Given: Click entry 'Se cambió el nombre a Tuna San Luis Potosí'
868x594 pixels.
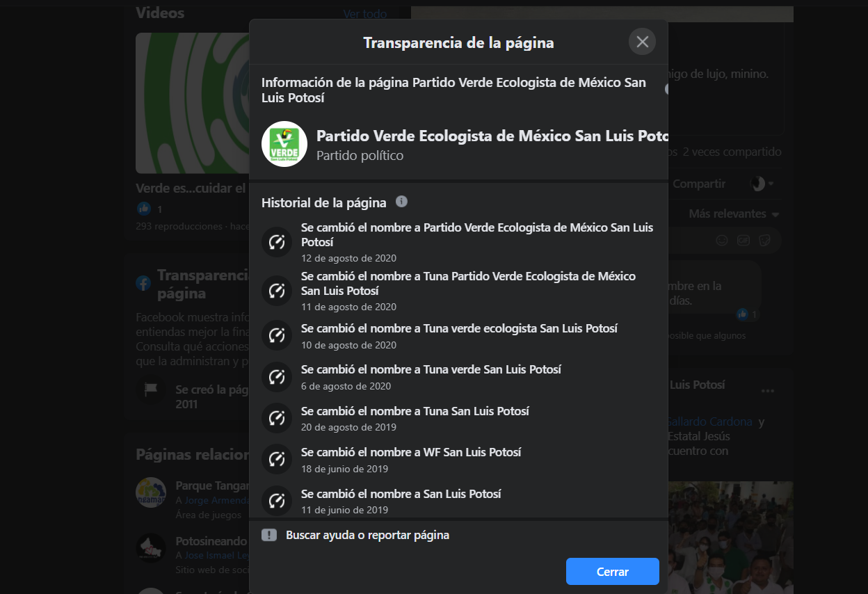Looking at the screenshot, I should click(415, 411).
